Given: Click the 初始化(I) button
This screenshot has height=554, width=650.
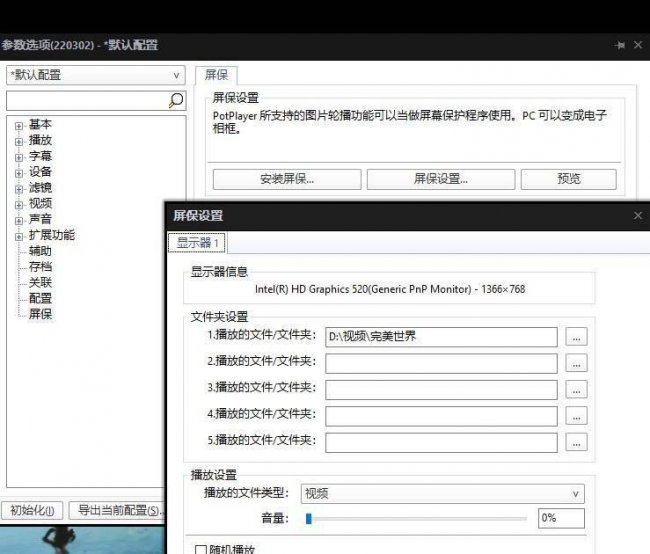Looking at the screenshot, I should click(32, 510).
